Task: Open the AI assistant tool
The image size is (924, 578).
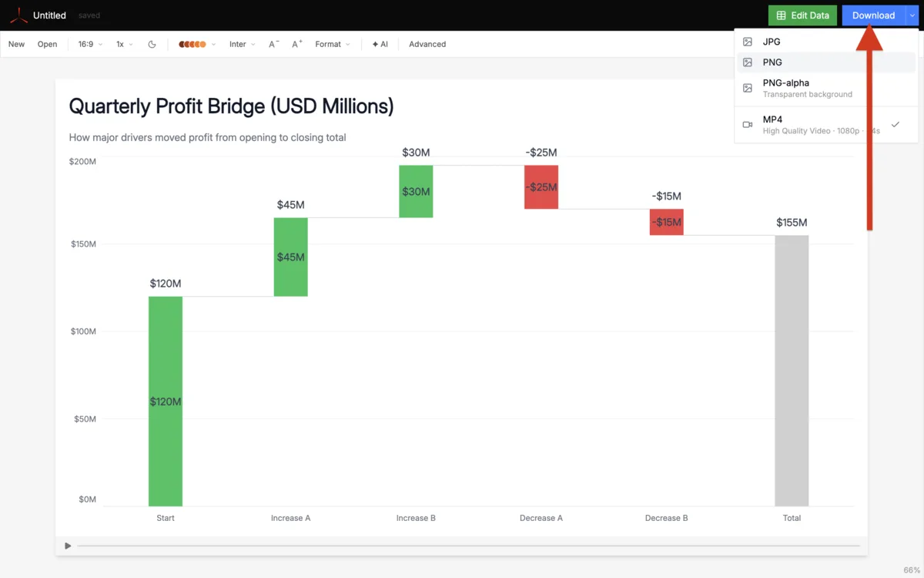Action: [380, 44]
